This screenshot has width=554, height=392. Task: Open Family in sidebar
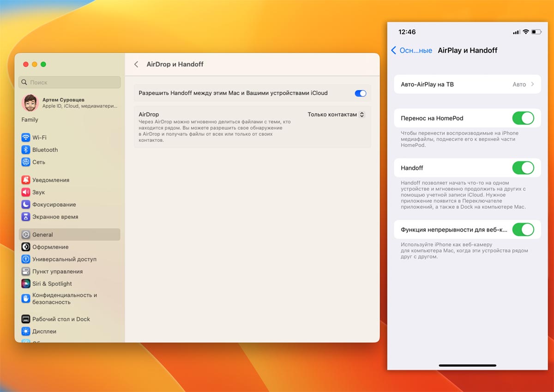pos(30,120)
